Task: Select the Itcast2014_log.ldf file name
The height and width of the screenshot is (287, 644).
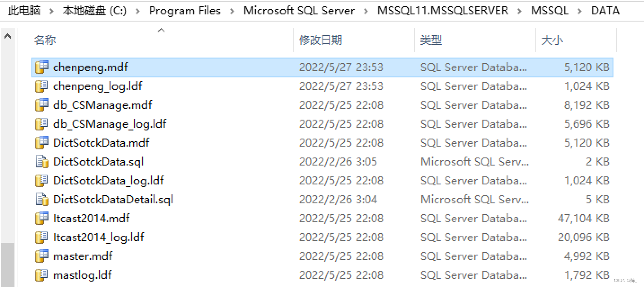Action: [98, 237]
